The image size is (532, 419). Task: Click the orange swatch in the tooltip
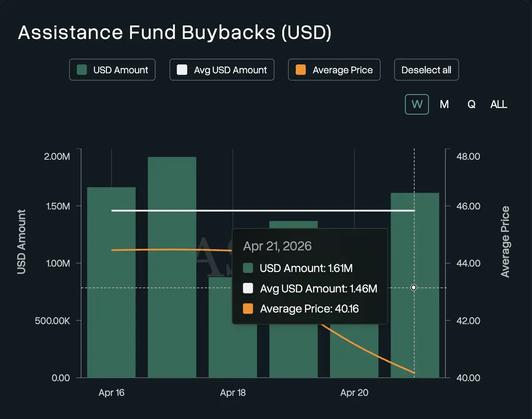click(248, 309)
